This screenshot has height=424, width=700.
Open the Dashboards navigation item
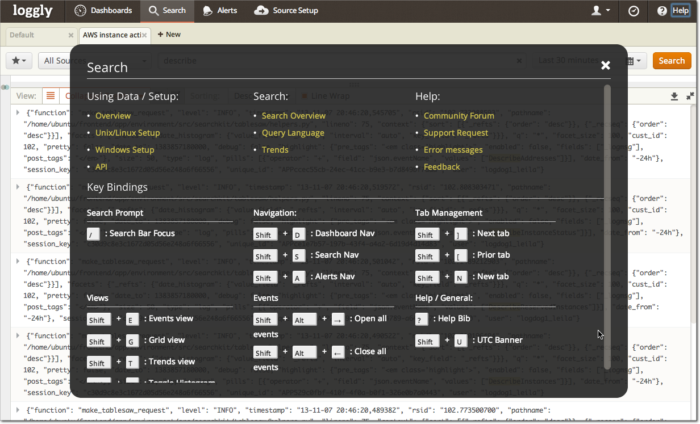(x=103, y=11)
